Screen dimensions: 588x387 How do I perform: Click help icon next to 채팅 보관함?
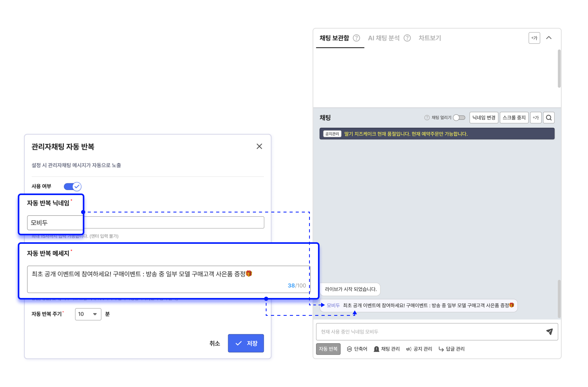click(x=356, y=38)
